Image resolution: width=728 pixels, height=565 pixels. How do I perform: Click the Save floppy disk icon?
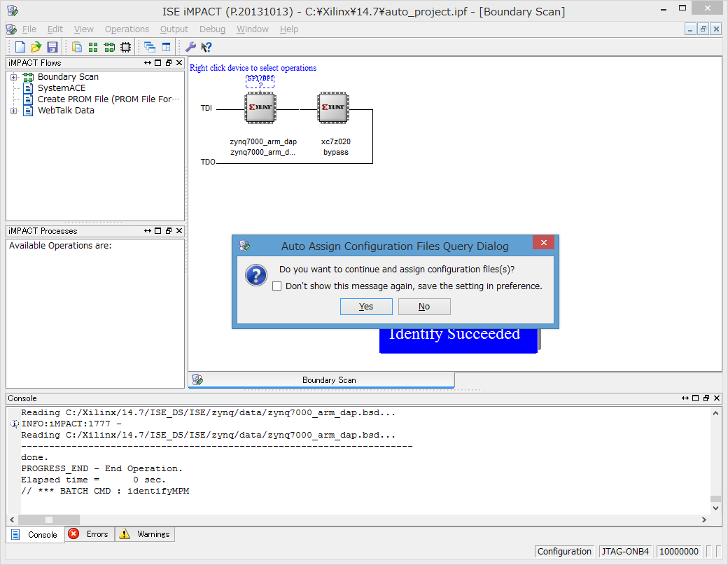[x=52, y=47]
